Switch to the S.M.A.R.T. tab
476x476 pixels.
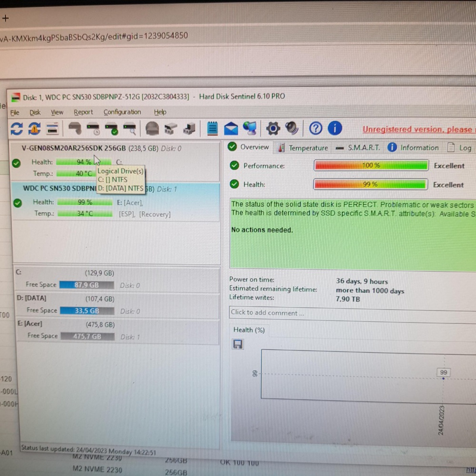[x=358, y=148]
